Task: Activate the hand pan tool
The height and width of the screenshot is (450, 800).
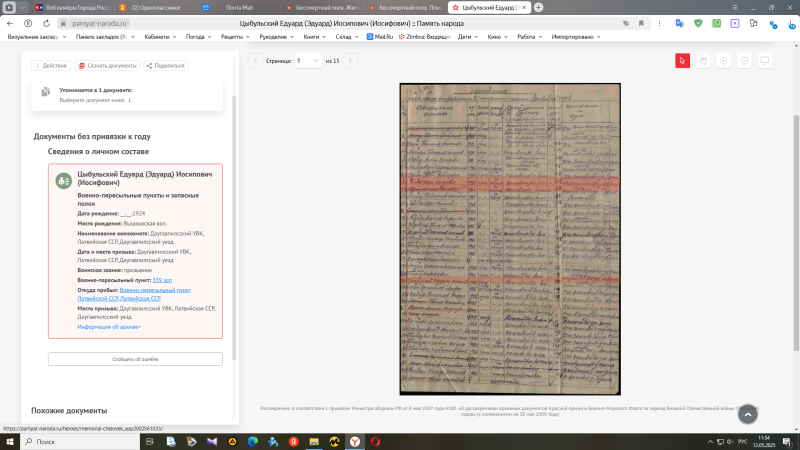Action: (x=703, y=61)
